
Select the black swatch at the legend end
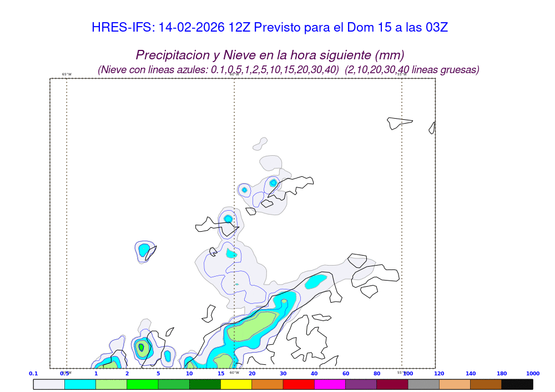(x=517, y=384)
